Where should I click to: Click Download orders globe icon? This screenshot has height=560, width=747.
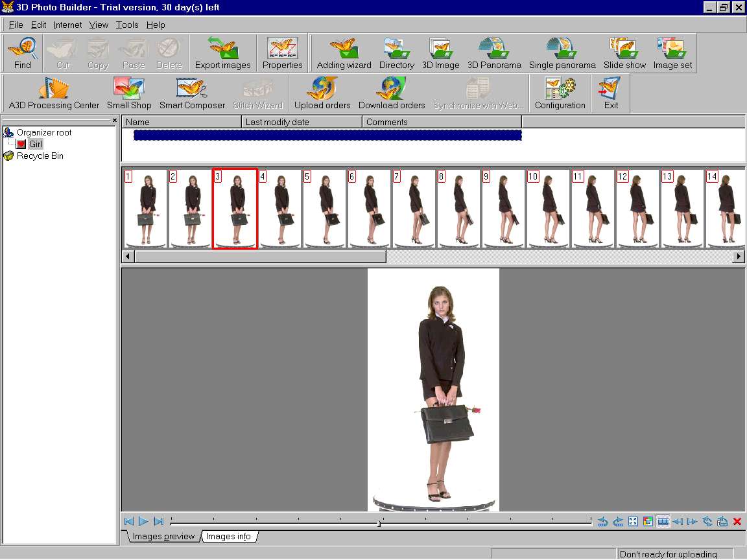(392, 93)
